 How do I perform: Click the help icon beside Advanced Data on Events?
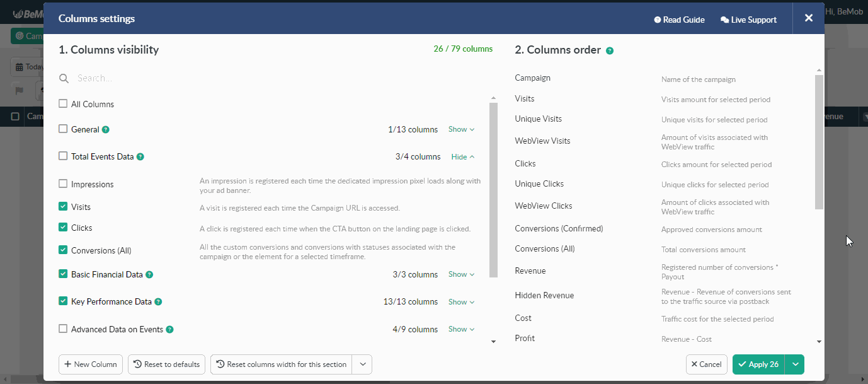tap(170, 330)
